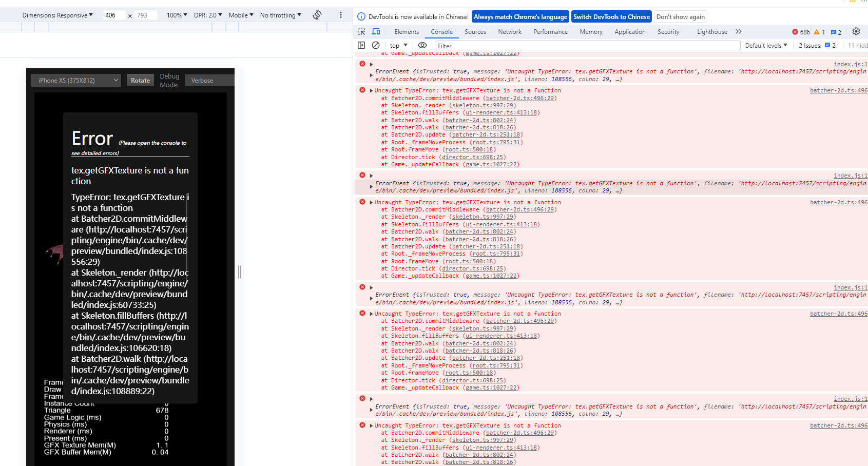Screen dimensions: 868x466
Task: Click the error icon beside first Uncaught TypeError
Action: 362,90
